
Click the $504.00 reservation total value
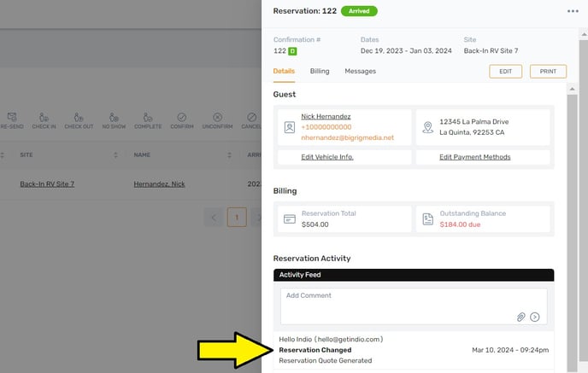315,224
